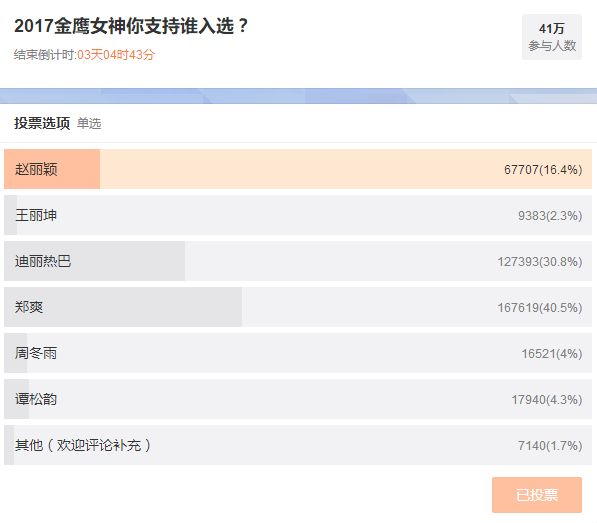Select the 周冬雨 poll option
This screenshot has width=597, height=523.
pyautogui.click(x=298, y=353)
